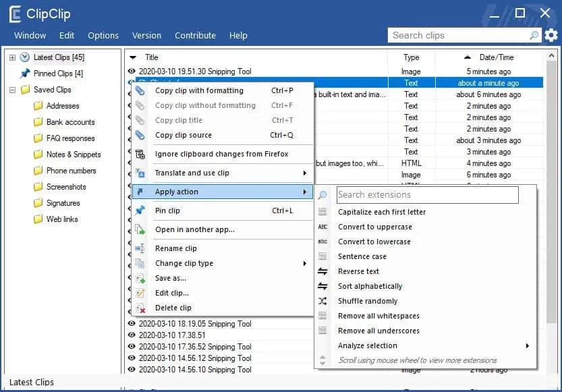562x392 pixels.
Task: Toggle eye icon for 2020-03-10 17.38.51 clip
Action: [x=132, y=335]
